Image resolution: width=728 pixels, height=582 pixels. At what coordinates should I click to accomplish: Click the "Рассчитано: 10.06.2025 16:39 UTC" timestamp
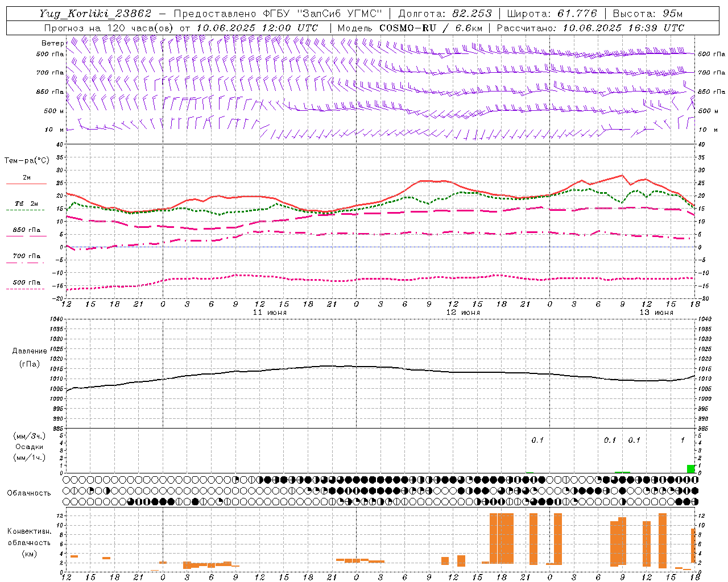click(590, 28)
